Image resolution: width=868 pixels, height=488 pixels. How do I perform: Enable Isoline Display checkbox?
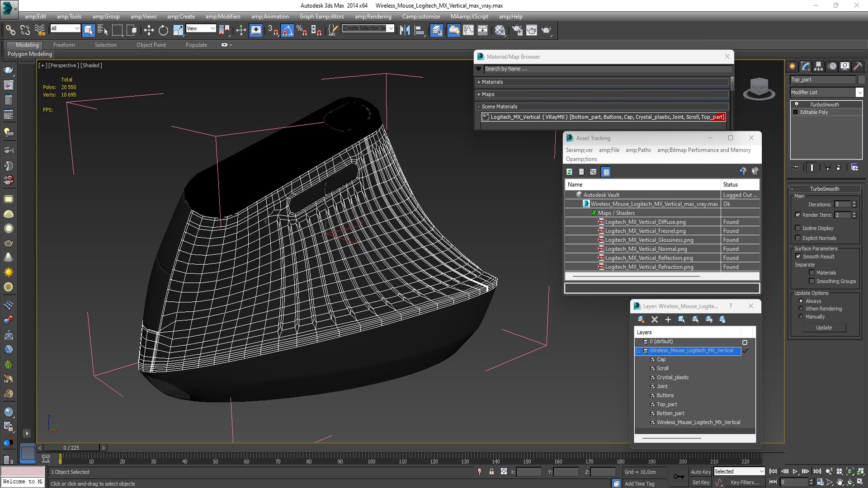[x=797, y=228]
